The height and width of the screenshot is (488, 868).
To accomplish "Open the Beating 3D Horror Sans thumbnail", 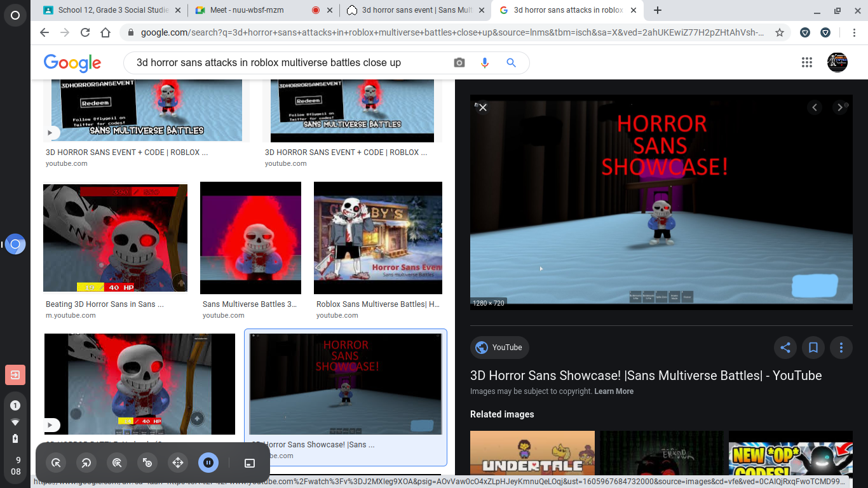I will (115, 238).
